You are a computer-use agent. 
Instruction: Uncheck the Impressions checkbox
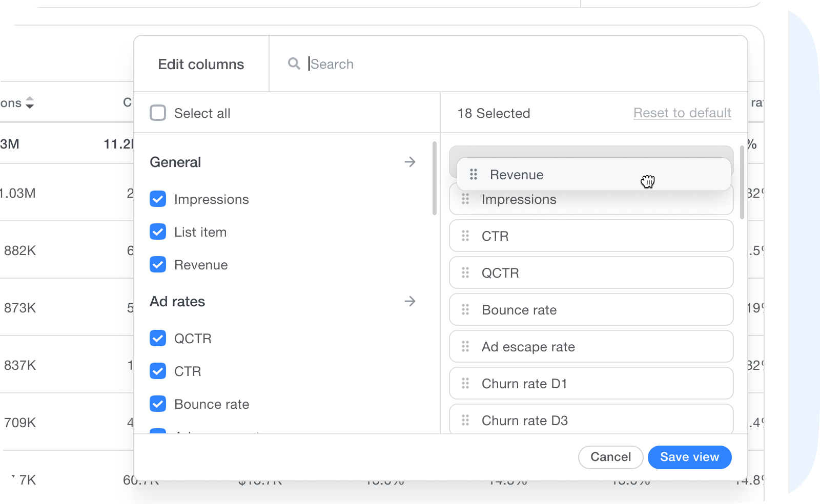tap(158, 199)
